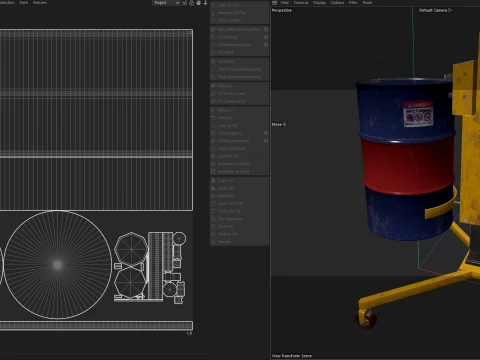Select the UV Weld tool

(239, 53)
